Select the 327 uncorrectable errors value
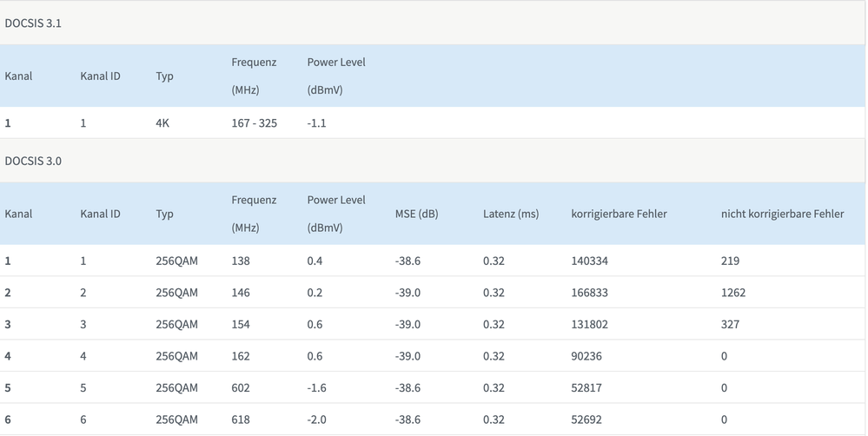The image size is (868, 436). [730, 325]
